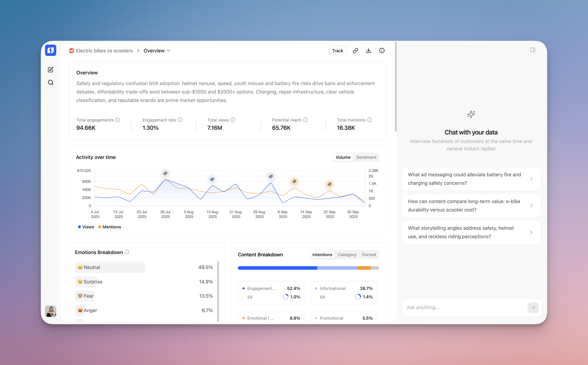Download the report using download icon
This screenshot has height=365, width=588.
(x=368, y=51)
